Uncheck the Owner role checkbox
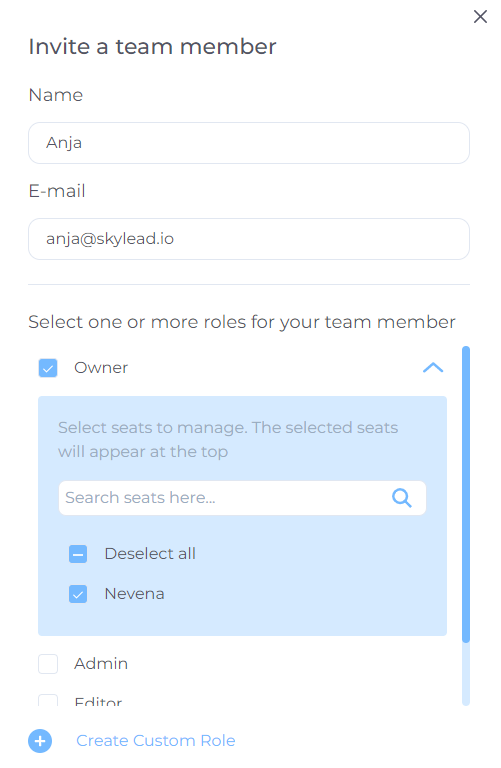 click(x=48, y=368)
